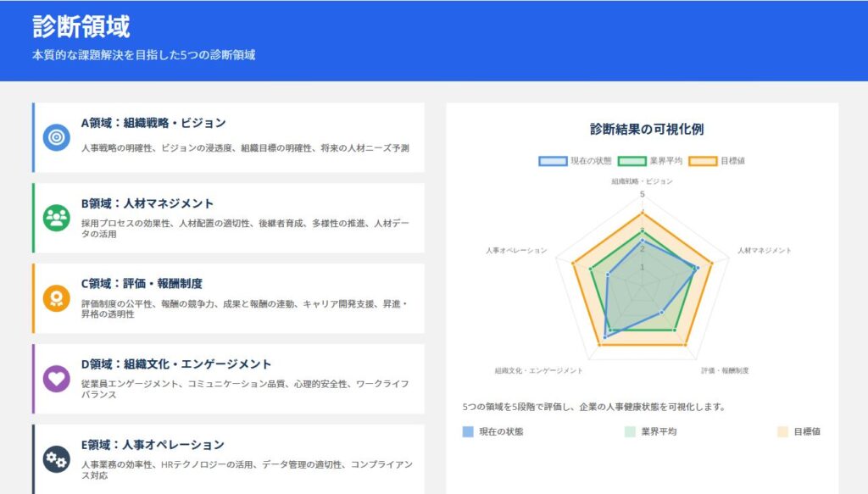Click the orange 目標値 swatch below chart
This screenshot has height=494, width=868.
(x=782, y=431)
